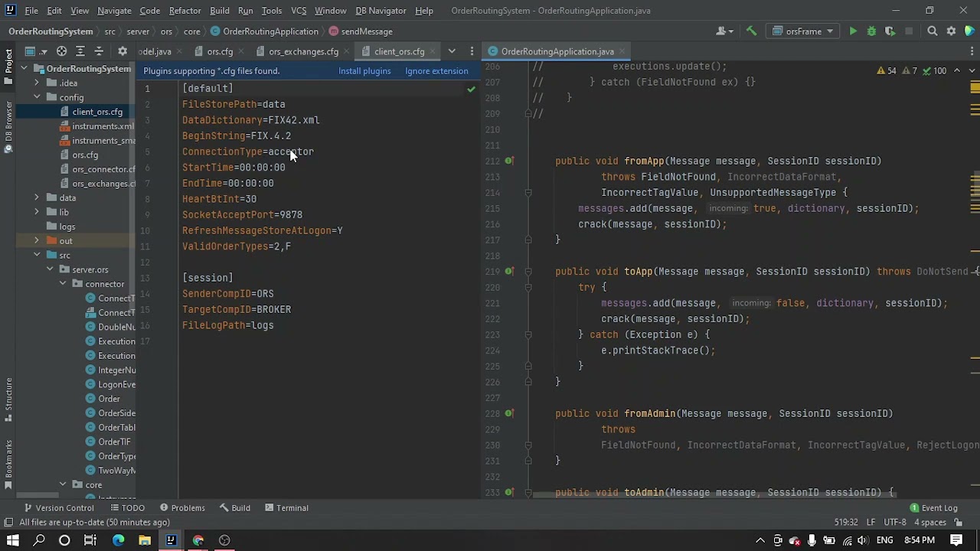The height and width of the screenshot is (551, 980).
Task: Go to previous highlighted error arrow
Action: [956, 70]
